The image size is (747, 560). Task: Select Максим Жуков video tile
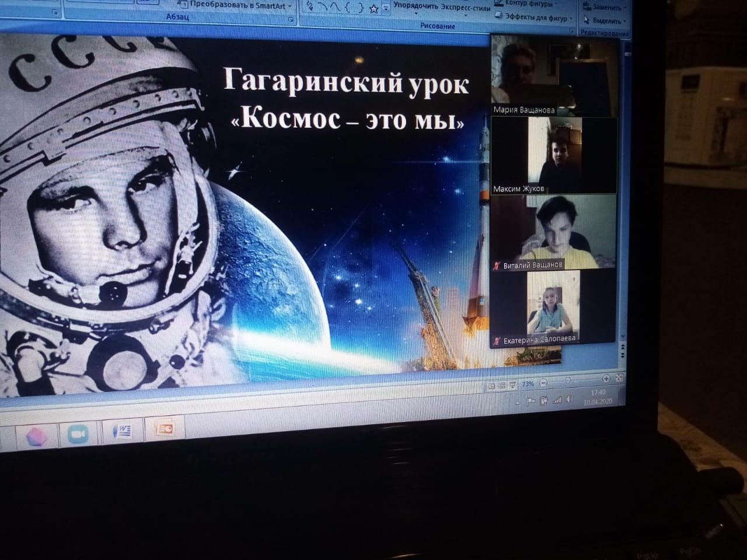pyautogui.click(x=553, y=155)
